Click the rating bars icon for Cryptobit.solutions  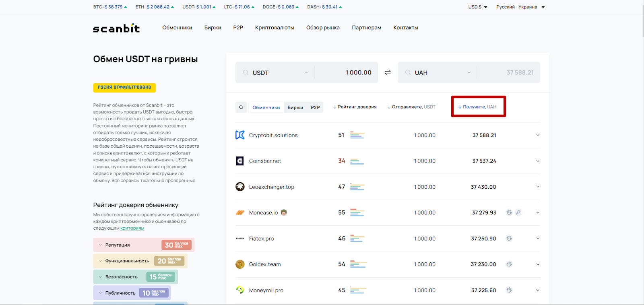click(x=357, y=135)
